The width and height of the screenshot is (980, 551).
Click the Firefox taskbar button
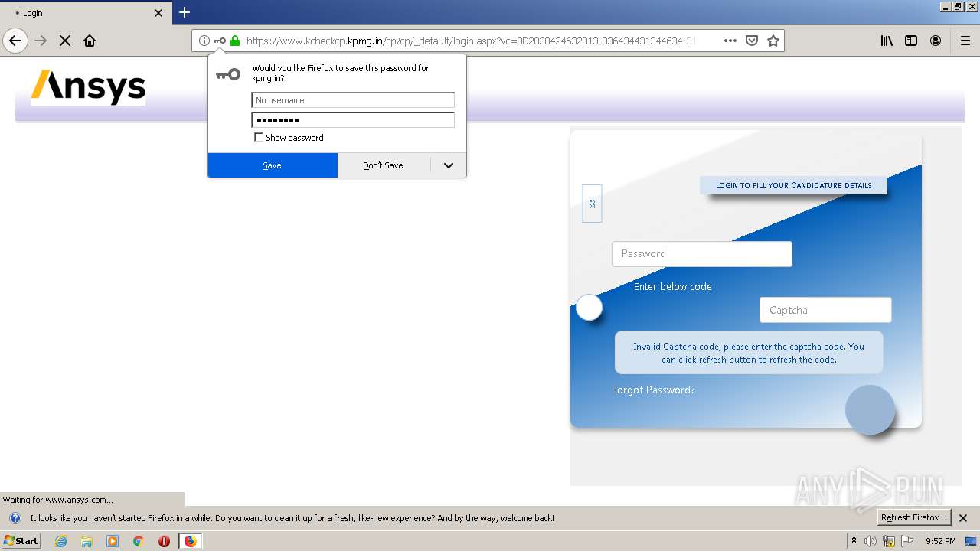click(190, 541)
